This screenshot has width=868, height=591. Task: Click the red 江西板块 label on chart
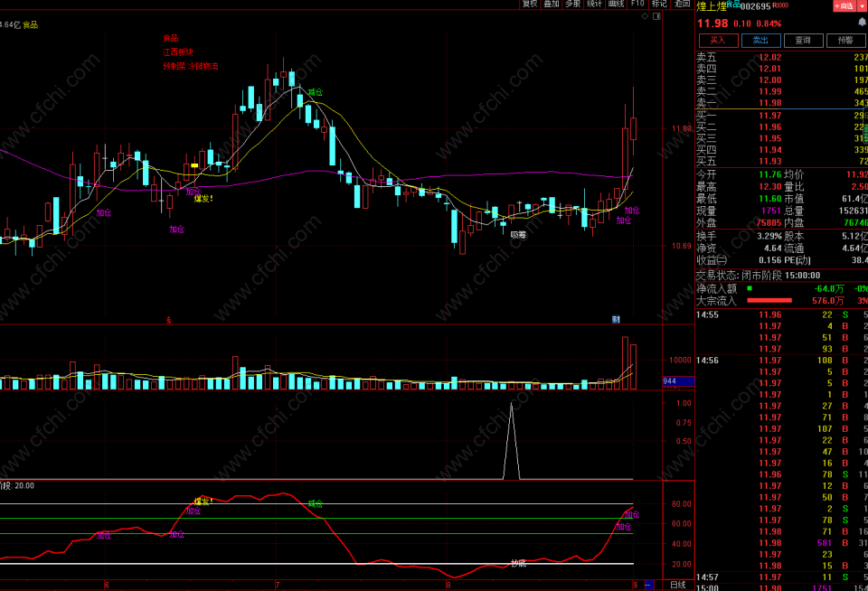click(178, 52)
